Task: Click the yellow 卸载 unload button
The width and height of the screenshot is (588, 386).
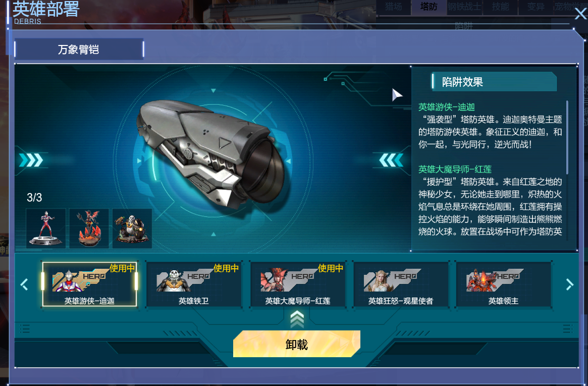Action: (x=297, y=344)
